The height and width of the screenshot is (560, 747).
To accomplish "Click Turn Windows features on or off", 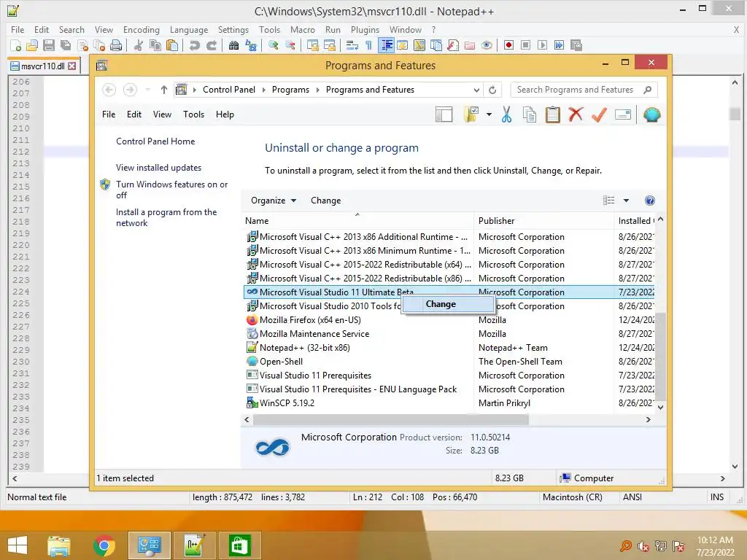I will pyautogui.click(x=171, y=190).
